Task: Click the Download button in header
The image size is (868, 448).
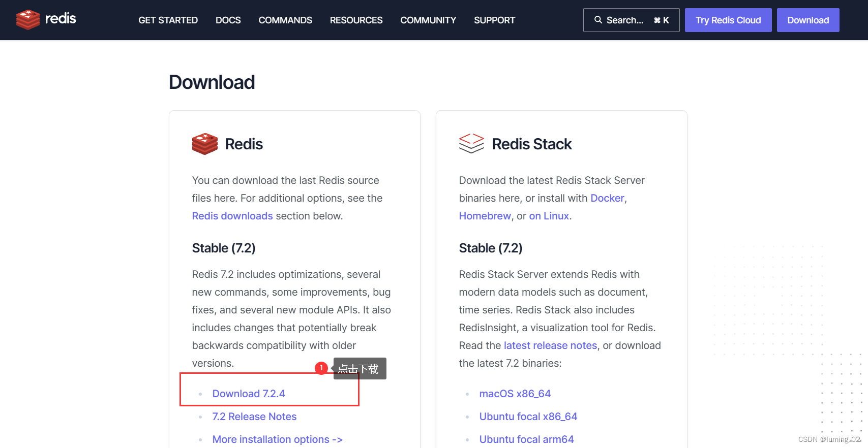Action: [808, 20]
